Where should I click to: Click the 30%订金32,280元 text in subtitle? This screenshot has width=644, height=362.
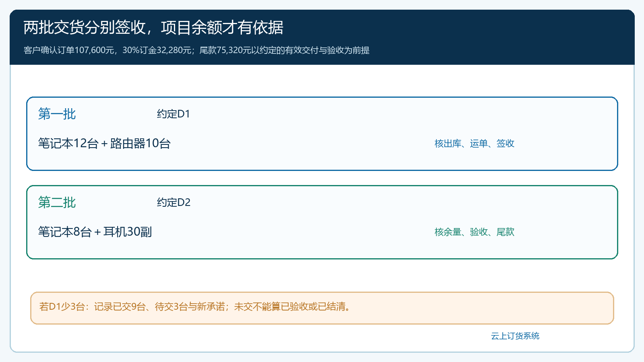157,50
